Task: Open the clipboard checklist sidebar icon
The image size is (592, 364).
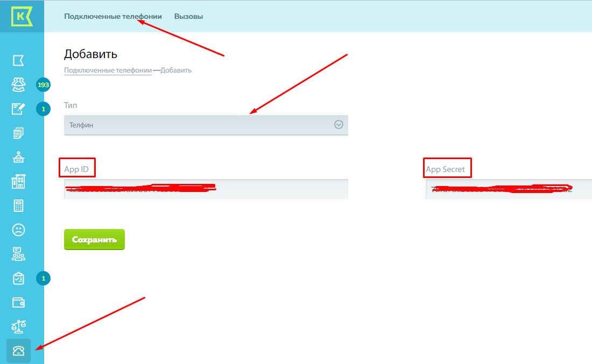Action: click(x=18, y=279)
